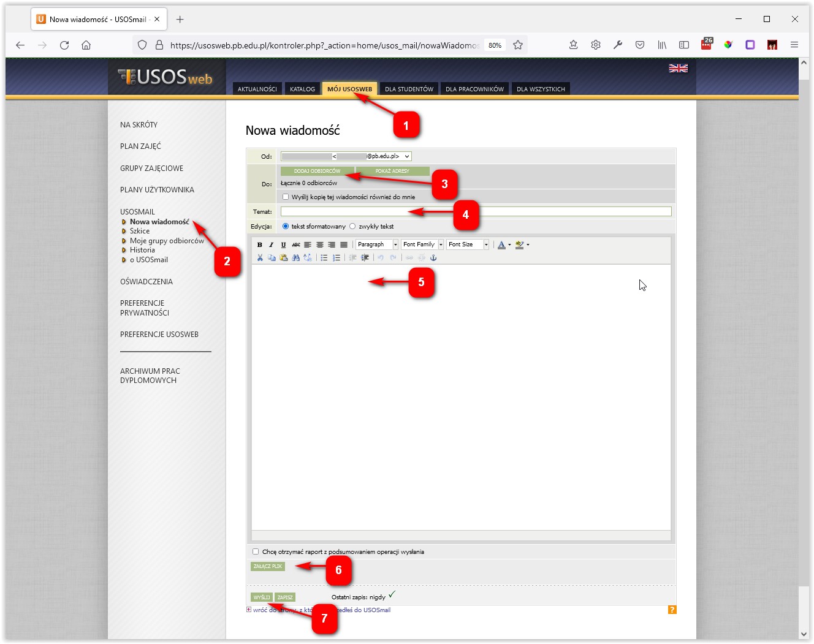Cut selected text with scissors icon
The image size is (814, 644).
(x=260, y=258)
